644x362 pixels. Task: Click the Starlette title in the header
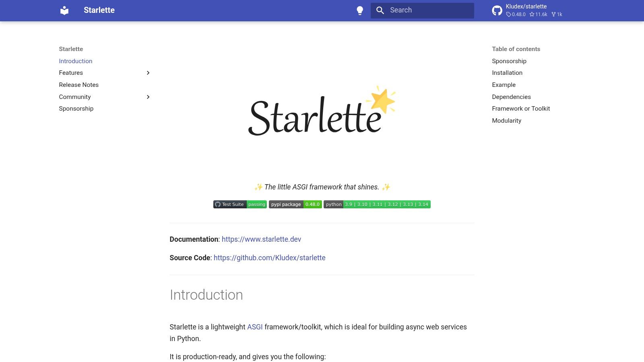pos(99,10)
